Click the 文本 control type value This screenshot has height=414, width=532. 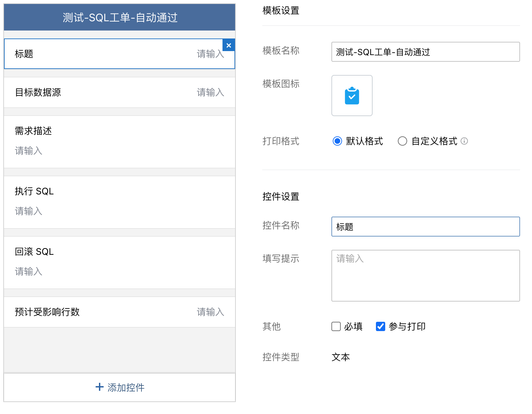tap(340, 357)
